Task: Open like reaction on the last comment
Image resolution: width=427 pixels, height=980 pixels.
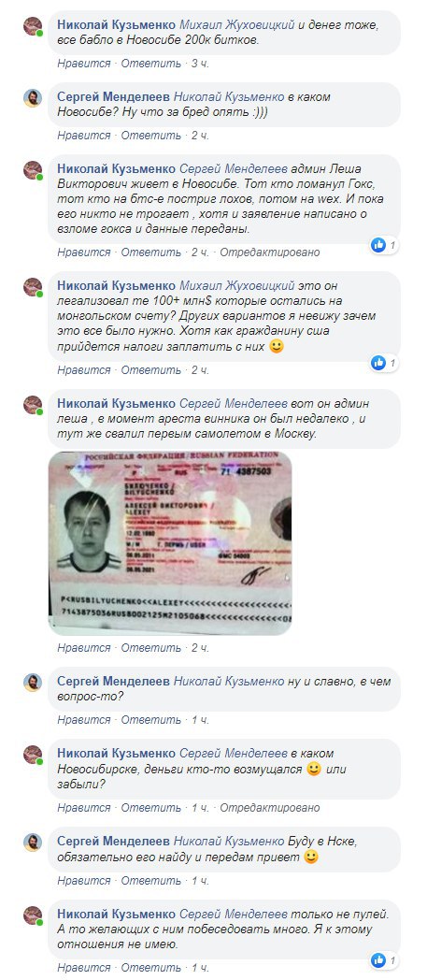Action: coord(384,960)
